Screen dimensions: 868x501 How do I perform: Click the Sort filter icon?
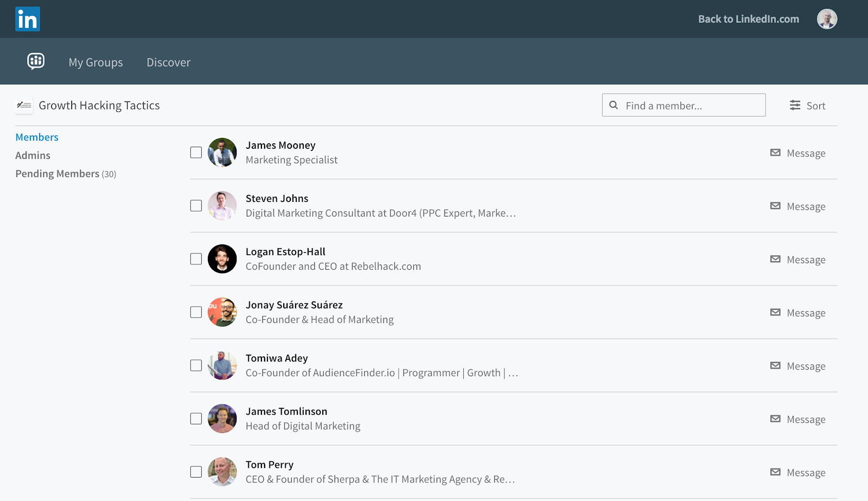[x=795, y=105]
